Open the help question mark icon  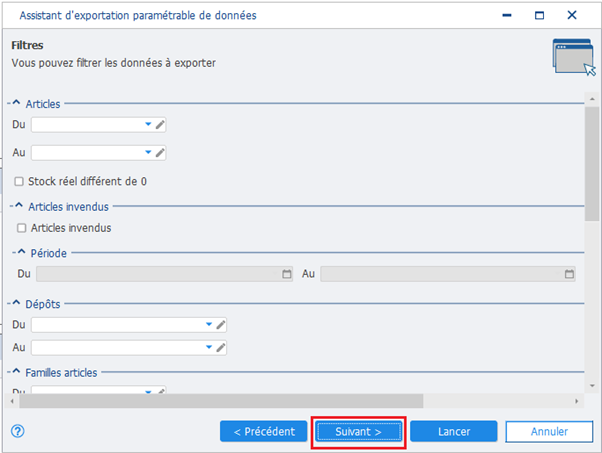coord(18,431)
